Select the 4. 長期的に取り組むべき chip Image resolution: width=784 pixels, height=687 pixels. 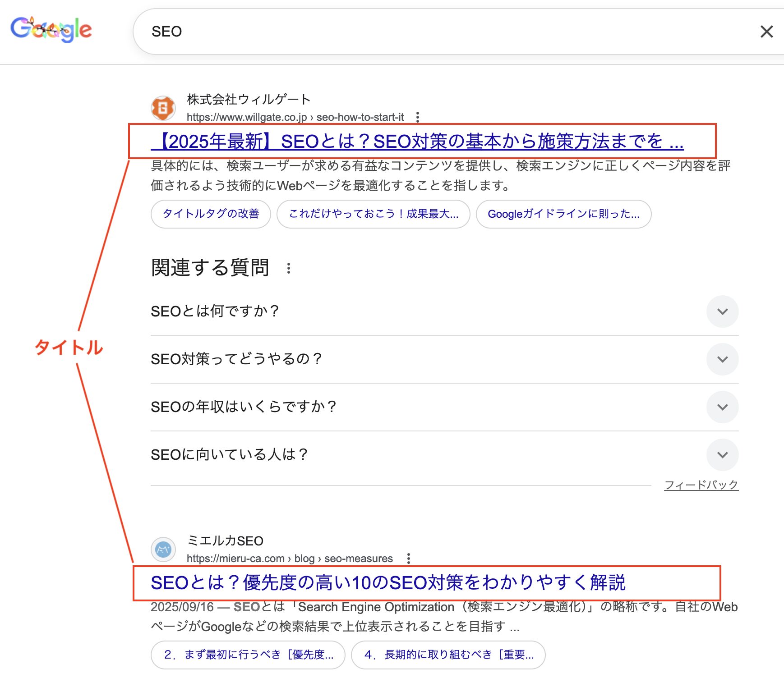pyautogui.click(x=448, y=655)
